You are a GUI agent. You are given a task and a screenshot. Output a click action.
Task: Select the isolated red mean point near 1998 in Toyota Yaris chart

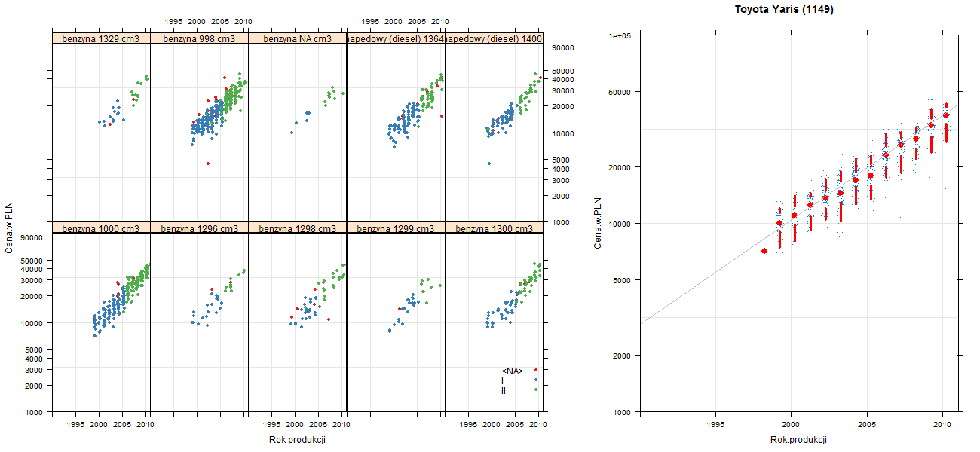tap(764, 251)
